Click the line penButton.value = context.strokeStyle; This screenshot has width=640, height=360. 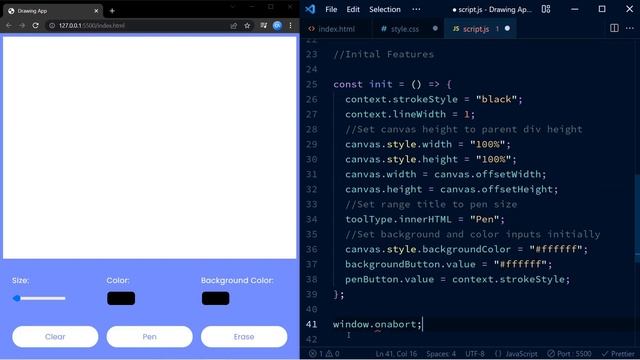pos(458,279)
